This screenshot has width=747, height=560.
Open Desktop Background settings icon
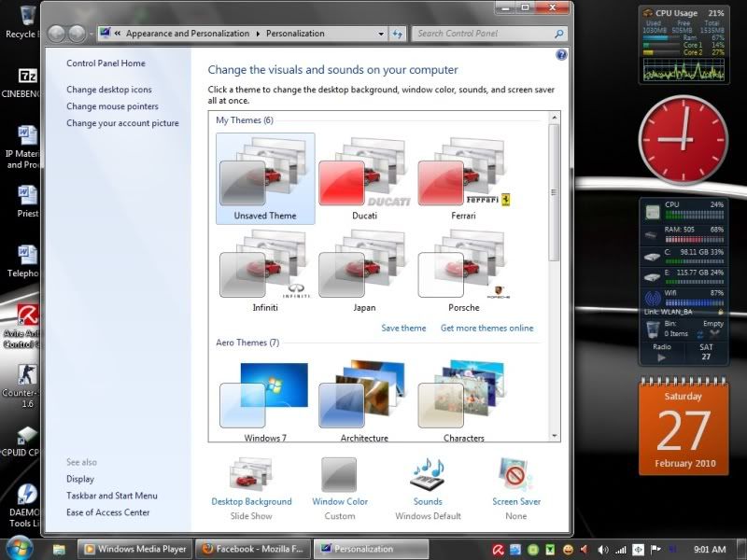point(251,474)
